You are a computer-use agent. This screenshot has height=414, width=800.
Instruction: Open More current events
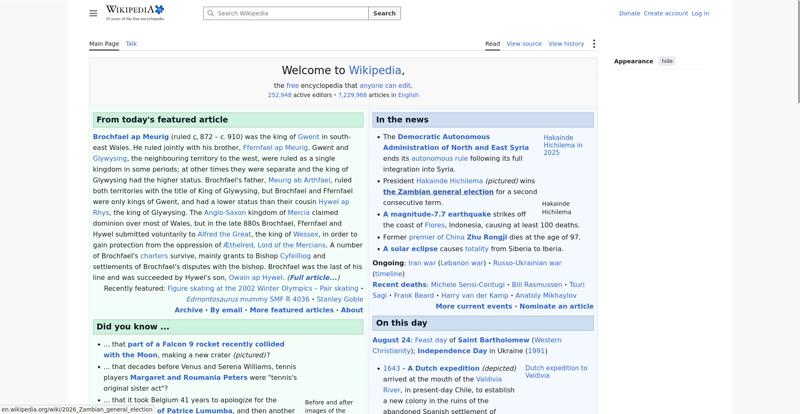pos(473,307)
